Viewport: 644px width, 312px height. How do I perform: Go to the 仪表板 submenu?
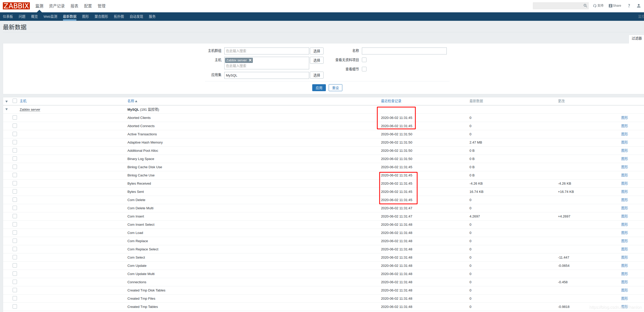(x=8, y=16)
